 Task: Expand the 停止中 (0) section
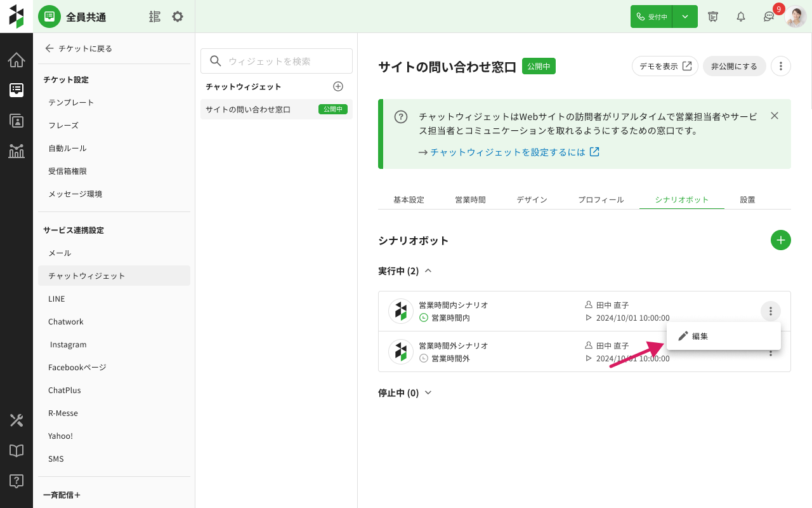coord(428,393)
